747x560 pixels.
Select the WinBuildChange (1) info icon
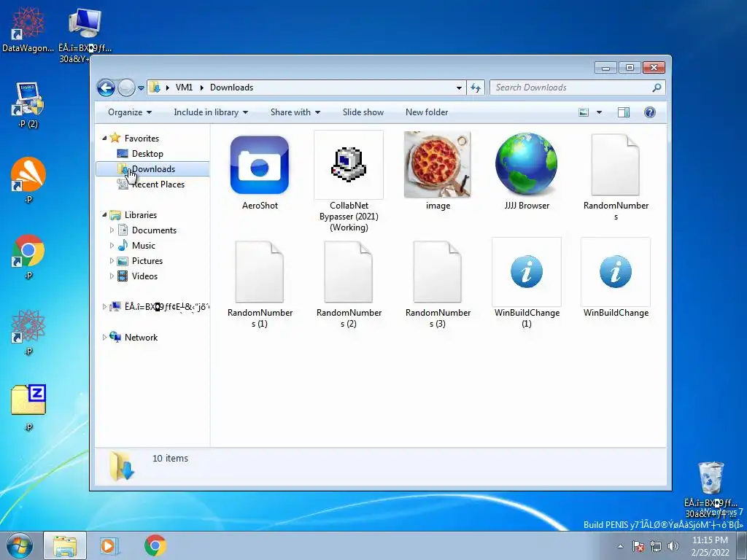527,272
